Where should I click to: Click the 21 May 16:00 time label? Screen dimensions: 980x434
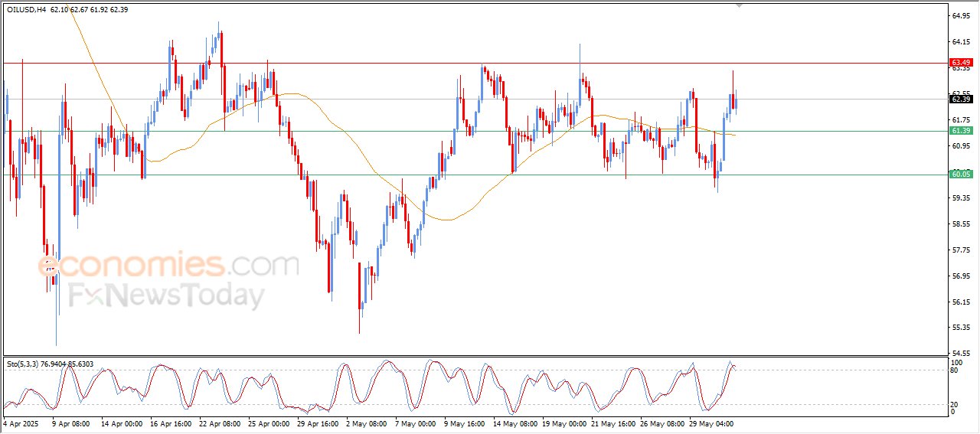click(612, 423)
